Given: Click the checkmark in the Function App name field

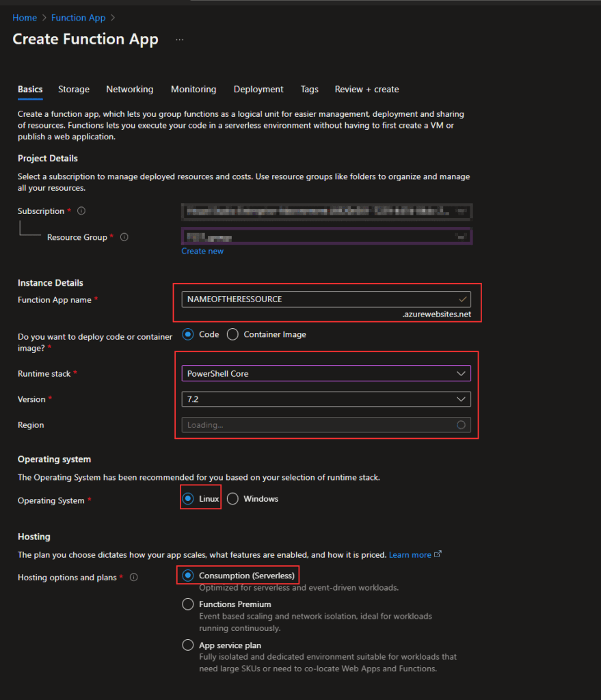Looking at the screenshot, I should 462,299.
